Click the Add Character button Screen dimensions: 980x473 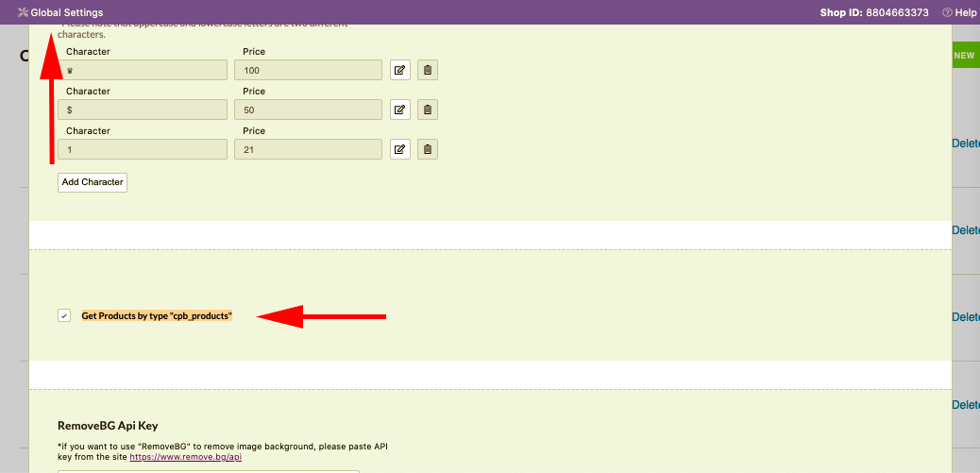[x=93, y=182]
